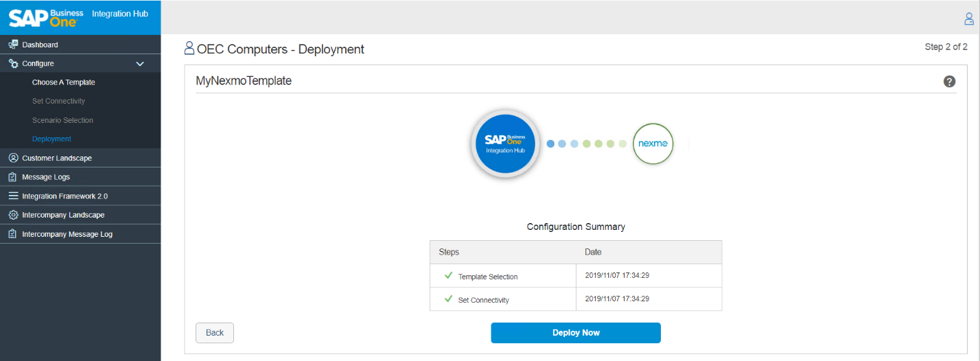Viewport: 980px width, 361px height.
Task: Click the nexmo circle logo
Action: [653, 143]
